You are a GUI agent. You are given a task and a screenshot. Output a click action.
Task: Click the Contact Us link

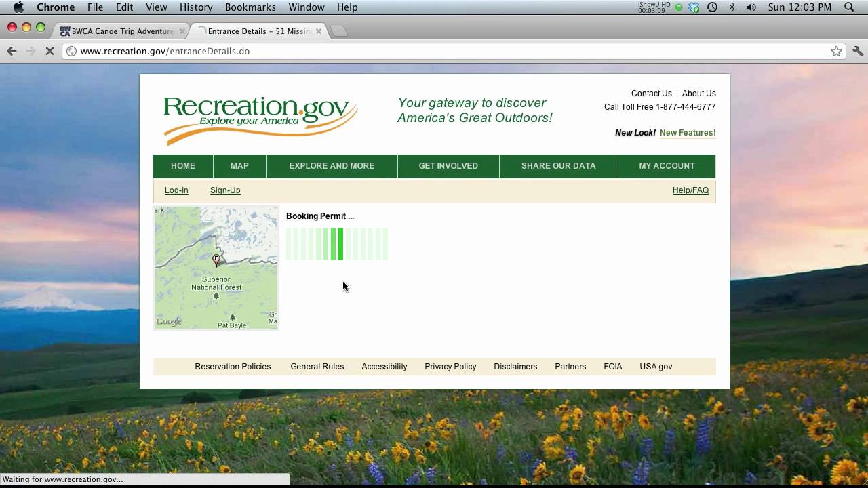pyautogui.click(x=652, y=94)
